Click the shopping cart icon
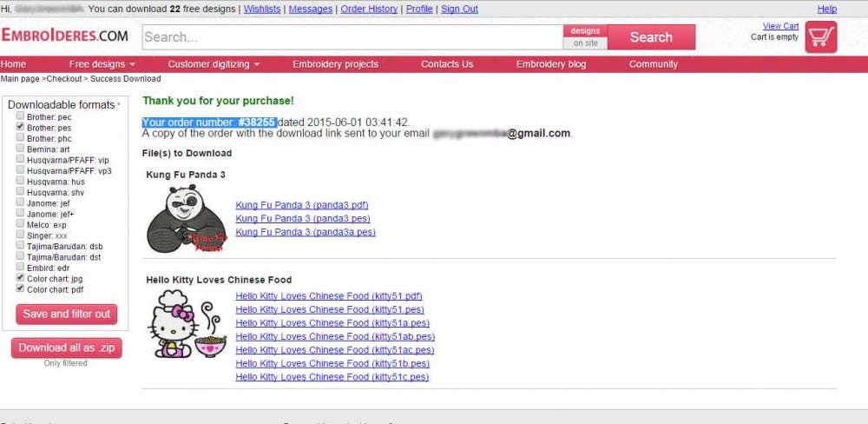 820,37
